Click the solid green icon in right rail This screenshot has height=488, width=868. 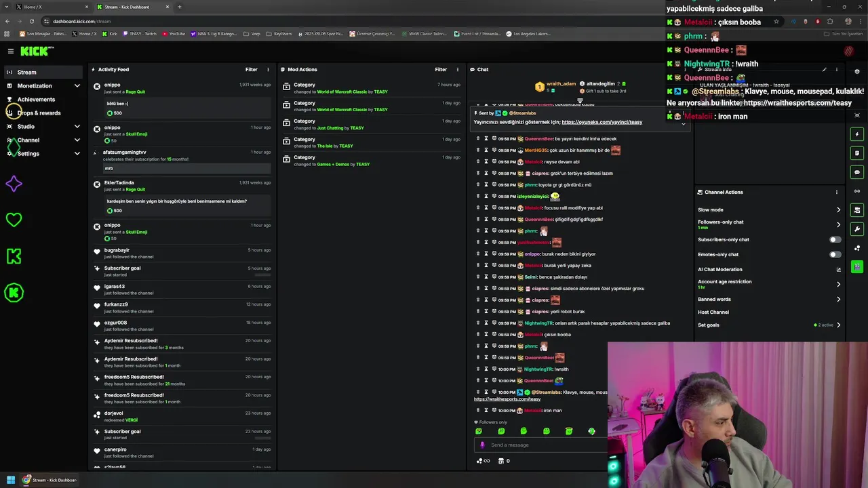point(857,267)
